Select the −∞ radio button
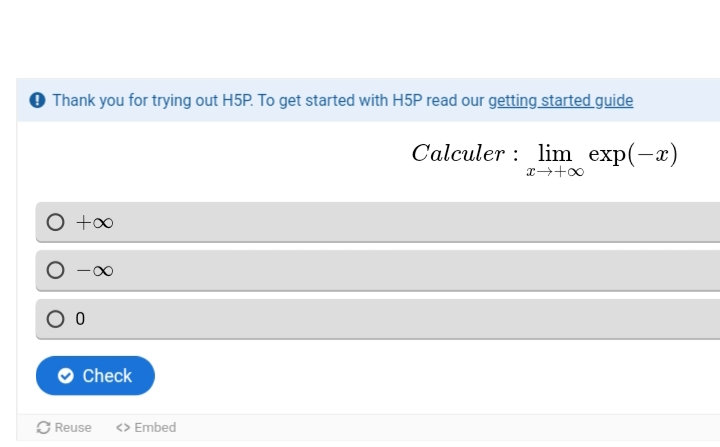Screen dimensions: 720x447 (56, 270)
